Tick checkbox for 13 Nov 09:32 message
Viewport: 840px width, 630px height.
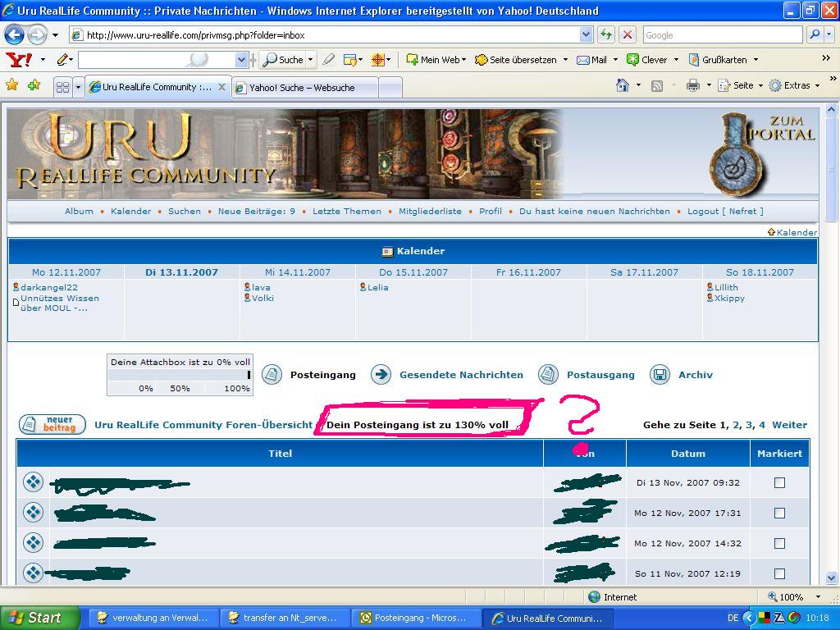tap(779, 482)
